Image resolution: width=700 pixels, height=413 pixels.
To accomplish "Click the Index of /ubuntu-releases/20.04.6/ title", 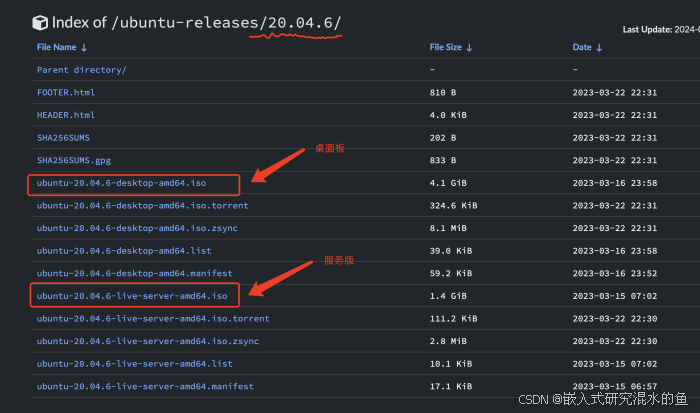I will tap(196, 22).
